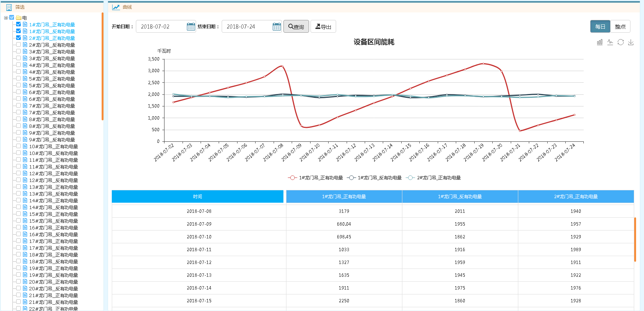
Task: Click table cell value 2250
Action: coord(344,301)
